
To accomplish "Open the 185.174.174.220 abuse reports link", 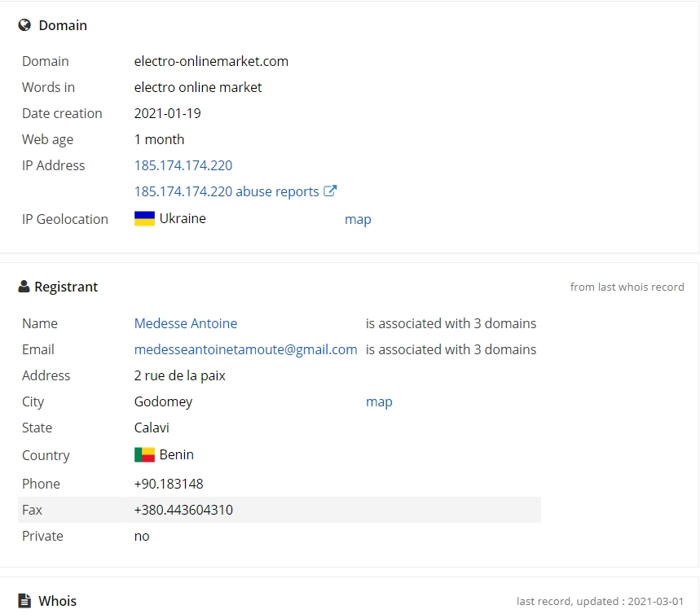I will 227,191.
